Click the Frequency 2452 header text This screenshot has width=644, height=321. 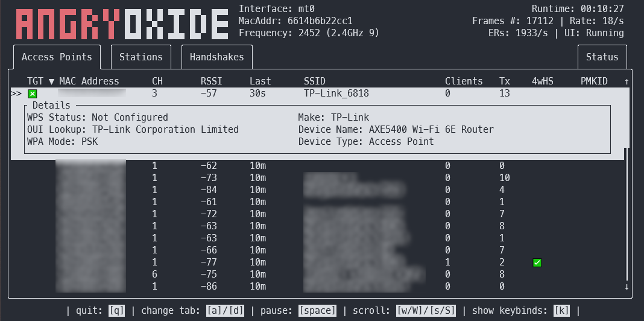point(309,33)
